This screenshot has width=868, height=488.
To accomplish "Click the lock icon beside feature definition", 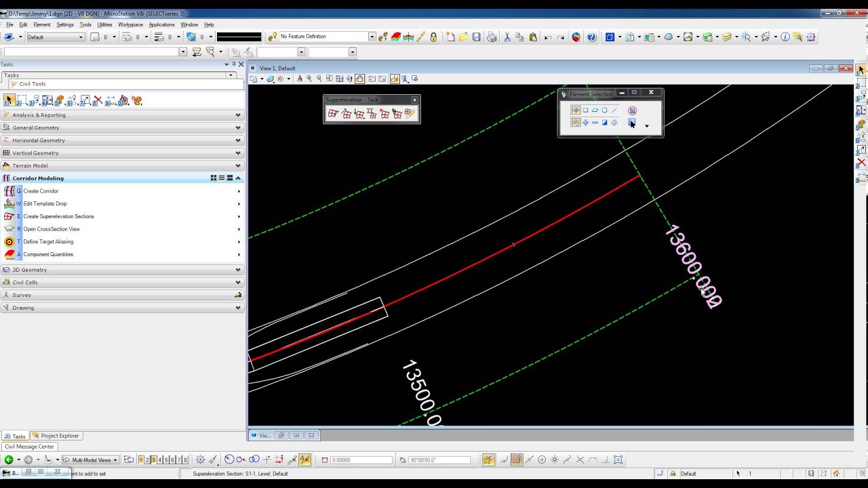I will 434,37.
